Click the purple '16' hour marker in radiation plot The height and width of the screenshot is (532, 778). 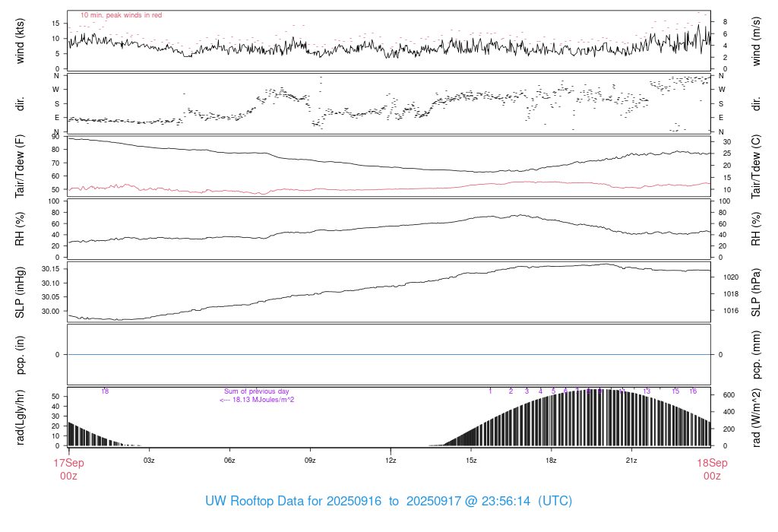pyautogui.click(x=693, y=391)
